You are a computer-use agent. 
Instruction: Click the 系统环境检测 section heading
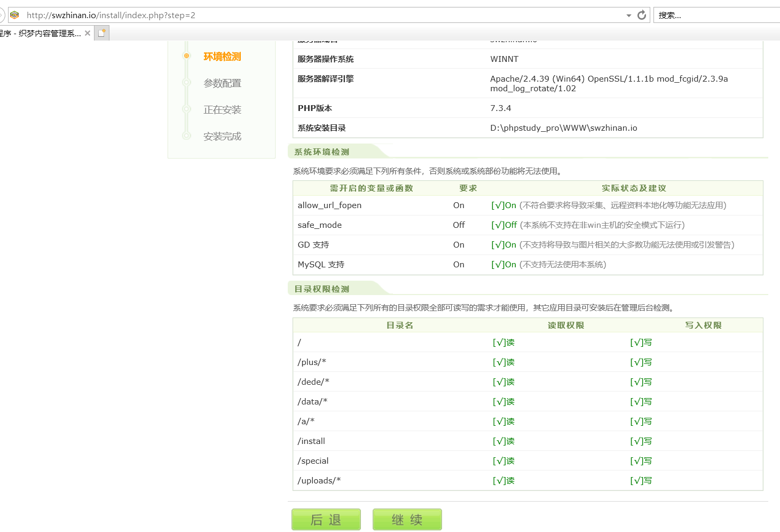321,152
